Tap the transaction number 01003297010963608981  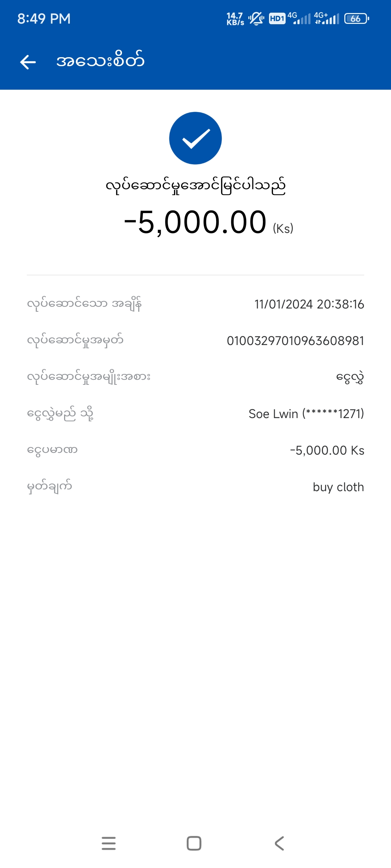[295, 341]
